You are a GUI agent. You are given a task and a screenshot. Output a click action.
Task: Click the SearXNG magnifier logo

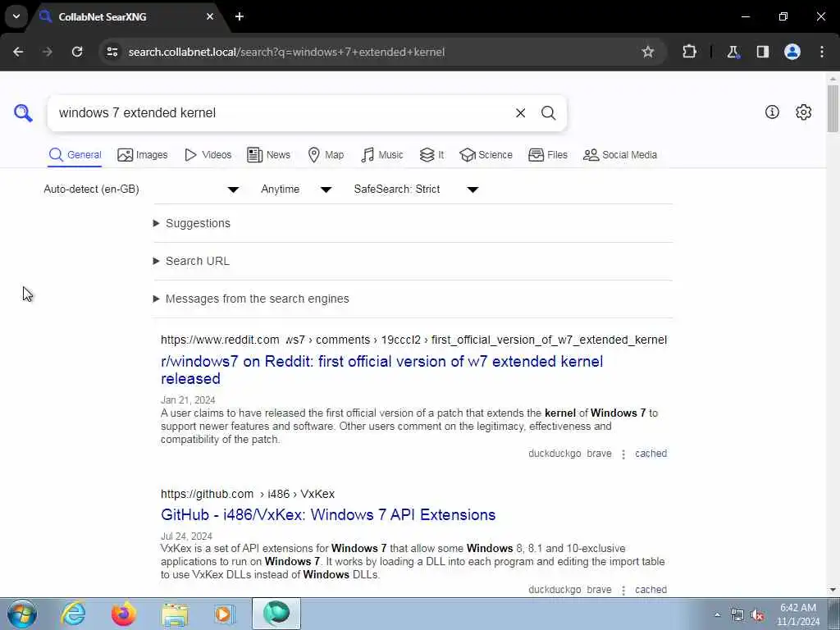(x=23, y=113)
